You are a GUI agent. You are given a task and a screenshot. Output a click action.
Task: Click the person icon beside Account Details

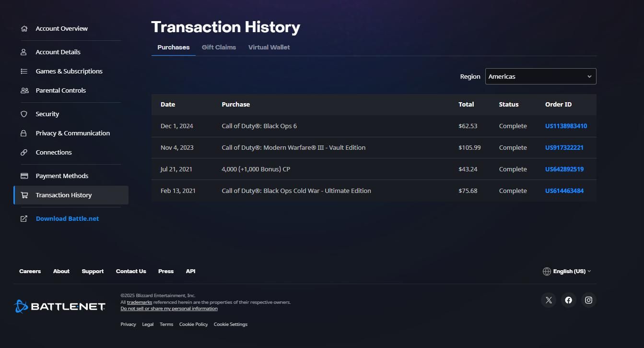click(x=24, y=52)
